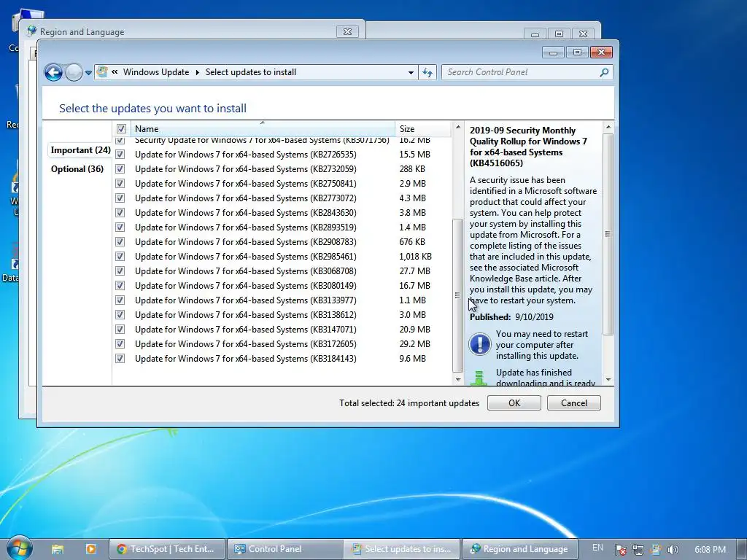Maximize the Select updates window
This screenshot has height=560, width=747.
tap(577, 52)
